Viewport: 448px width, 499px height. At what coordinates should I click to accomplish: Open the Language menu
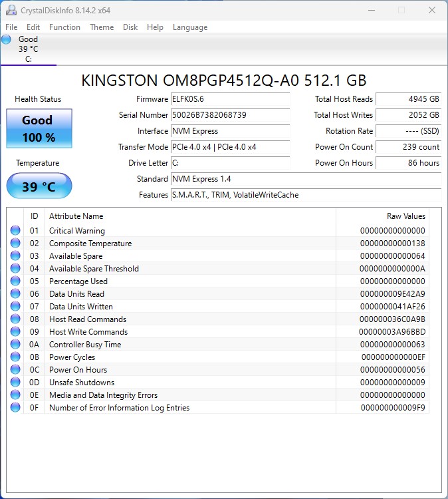click(190, 27)
